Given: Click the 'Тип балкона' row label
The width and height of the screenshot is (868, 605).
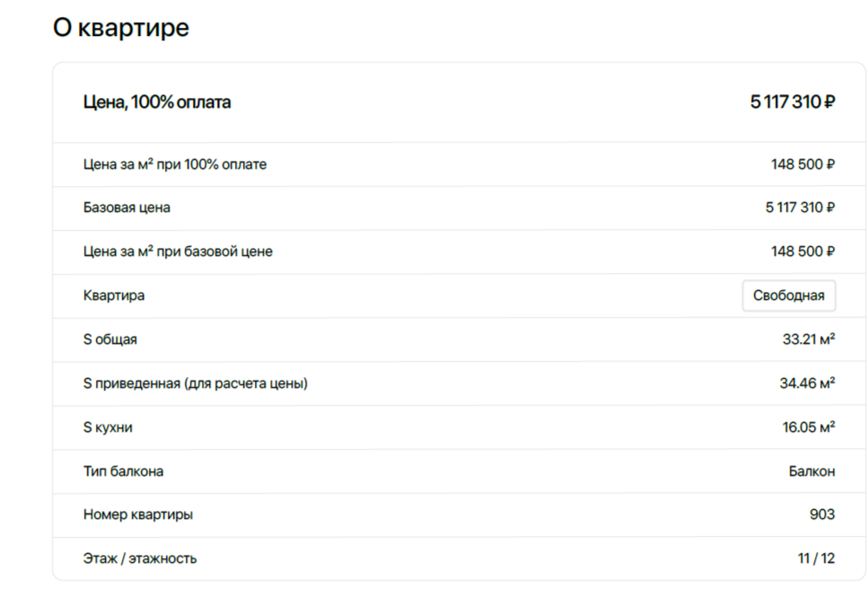Looking at the screenshot, I should click(x=124, y=471).
